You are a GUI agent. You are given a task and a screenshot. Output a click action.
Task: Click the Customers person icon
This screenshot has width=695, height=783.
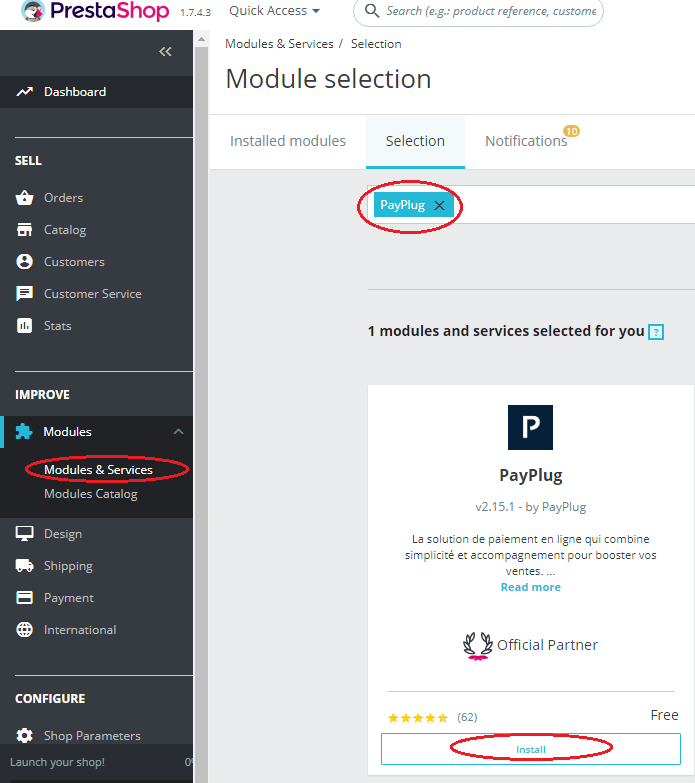[24, 262]
